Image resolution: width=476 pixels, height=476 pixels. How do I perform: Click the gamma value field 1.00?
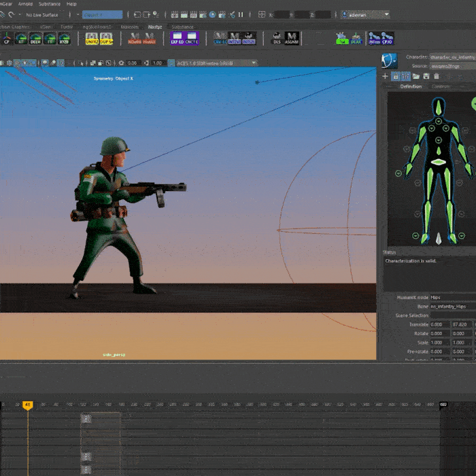[x=158, y=63]
